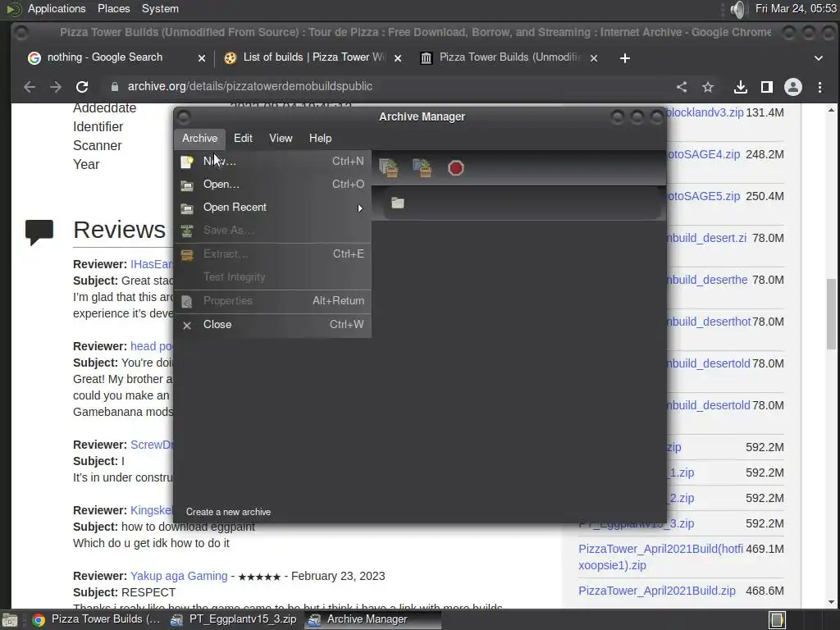Click the New archive document icon

pyautogui.click(x=187, y=162)
